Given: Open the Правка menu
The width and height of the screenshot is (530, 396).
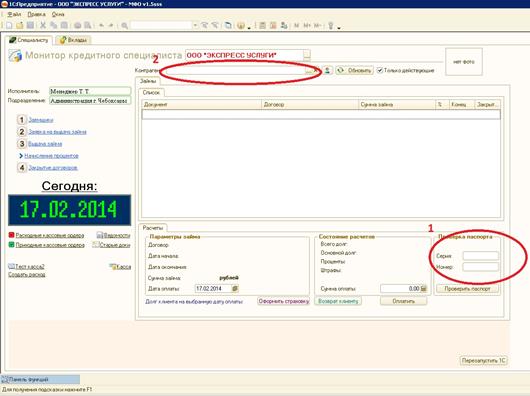Looking at the screenshot, I should (36, 14).
